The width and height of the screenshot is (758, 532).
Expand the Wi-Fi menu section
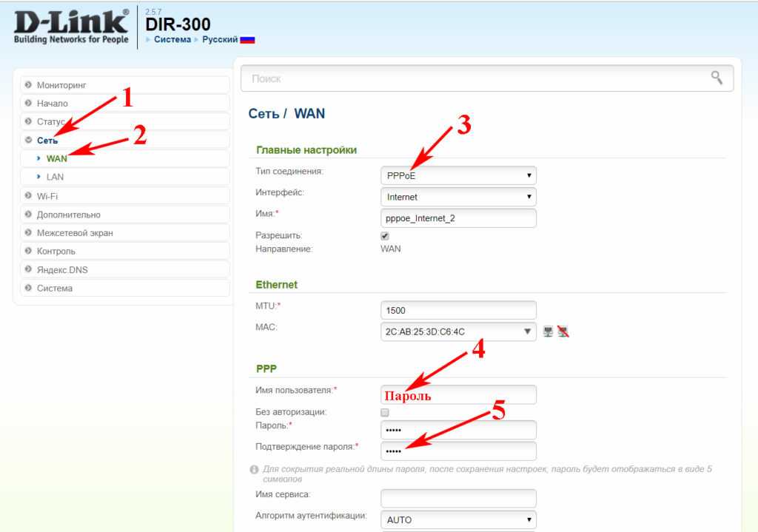47,196
